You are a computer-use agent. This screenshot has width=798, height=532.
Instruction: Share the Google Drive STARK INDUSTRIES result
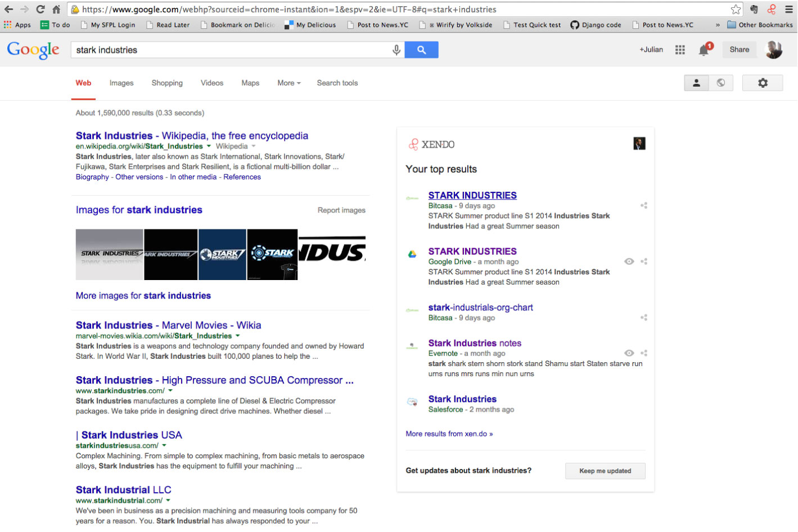(644, 262)
